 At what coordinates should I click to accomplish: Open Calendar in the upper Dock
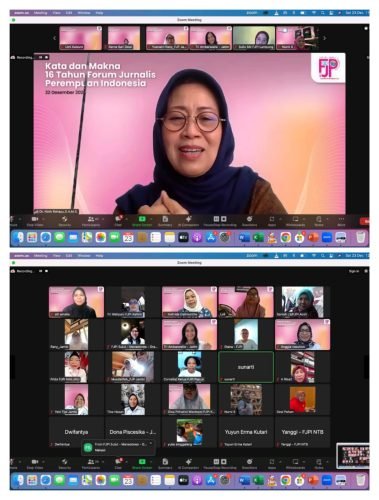coord(128,237)
